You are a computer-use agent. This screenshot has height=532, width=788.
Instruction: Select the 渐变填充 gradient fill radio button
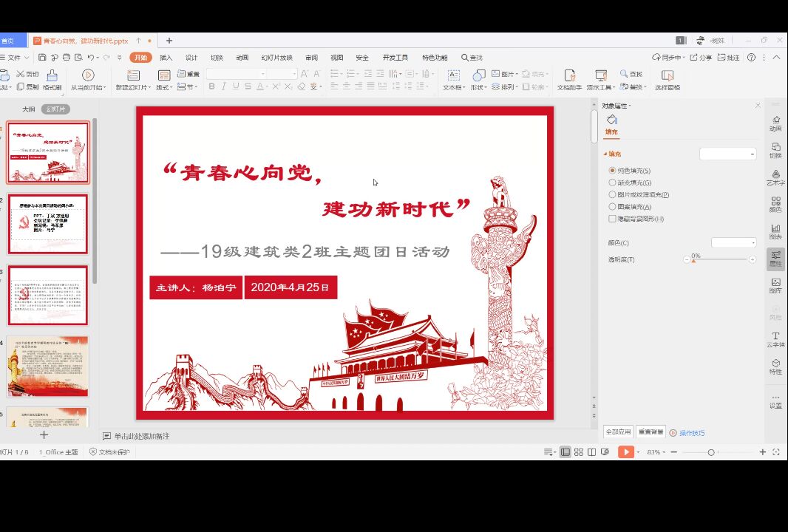pyautogui.click(x=612, y=183)
